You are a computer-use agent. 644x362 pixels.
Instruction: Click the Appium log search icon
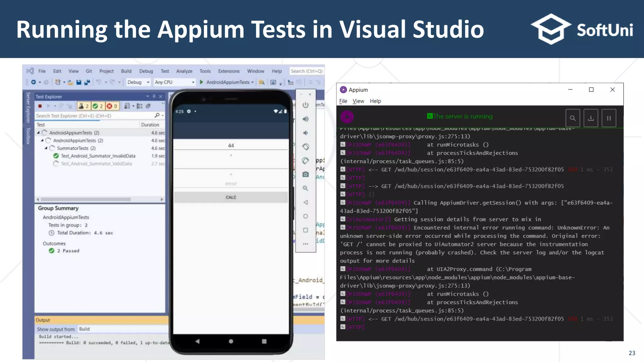[573, 118]
